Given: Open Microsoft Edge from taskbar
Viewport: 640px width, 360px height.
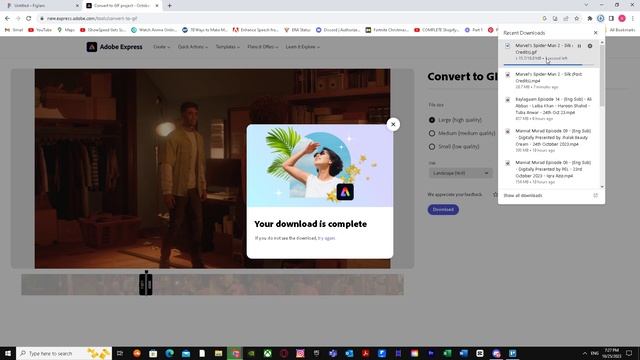Looking at the screenshot, I should point(169,353).
